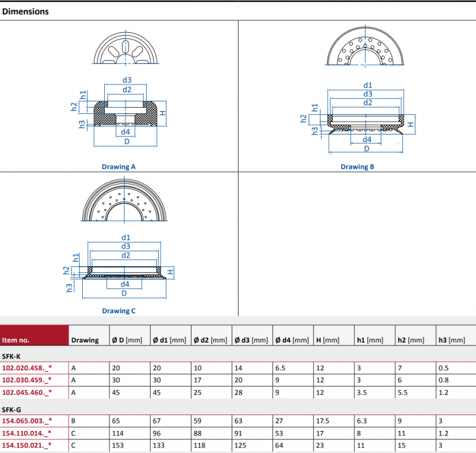This screenshot has width=476, height=453.
Task: Click the 'Dimensions' section heading
Action: [x=25, y=11]
